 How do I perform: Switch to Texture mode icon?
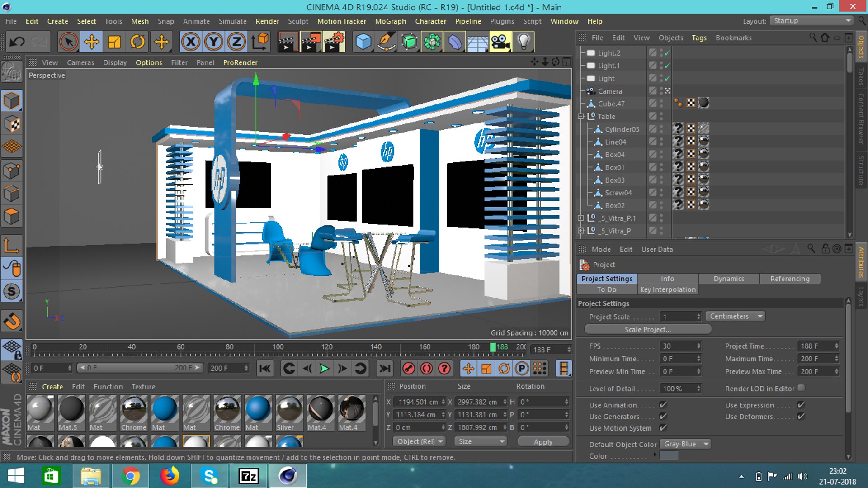point(12,124)
